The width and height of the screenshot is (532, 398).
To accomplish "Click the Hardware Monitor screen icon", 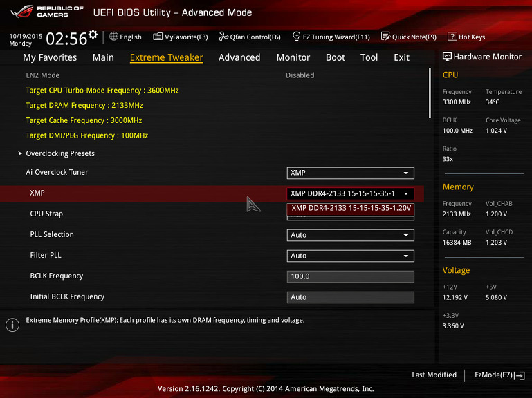I will (447, 57).
